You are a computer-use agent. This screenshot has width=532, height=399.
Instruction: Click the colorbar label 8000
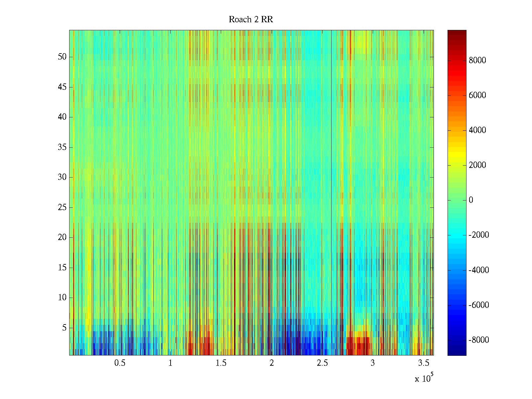tap(477, 61)
